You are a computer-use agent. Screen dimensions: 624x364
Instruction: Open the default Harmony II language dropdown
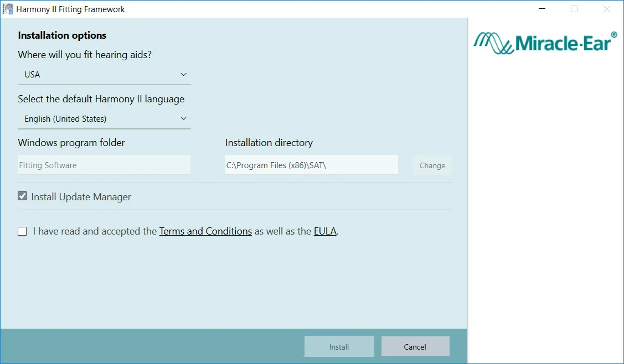(x=104, y=119)
